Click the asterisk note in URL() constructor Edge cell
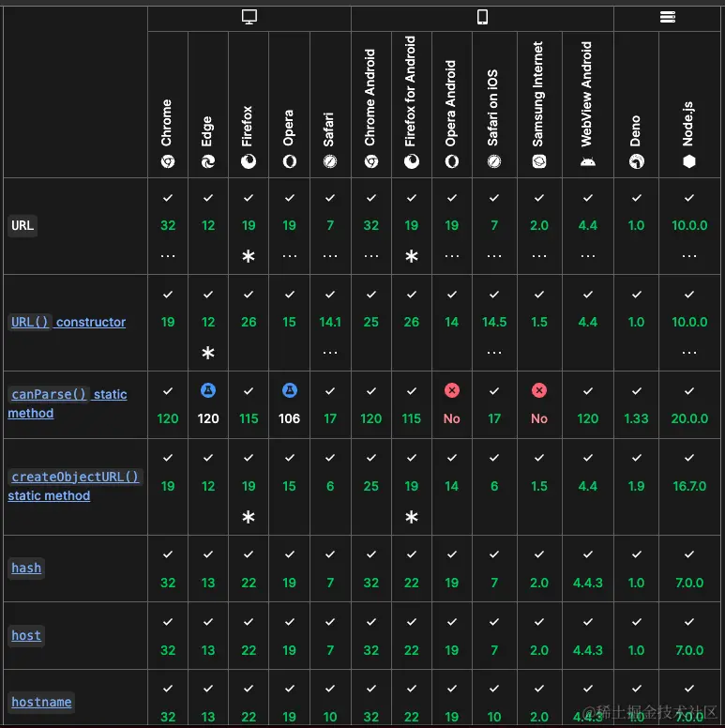The image size is (725, 728). (x=208, y=353)
